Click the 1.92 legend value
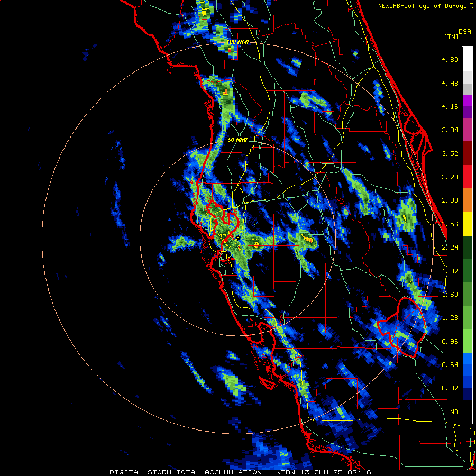The height and width of the screenshot is (476, 476). pos(450,271)
